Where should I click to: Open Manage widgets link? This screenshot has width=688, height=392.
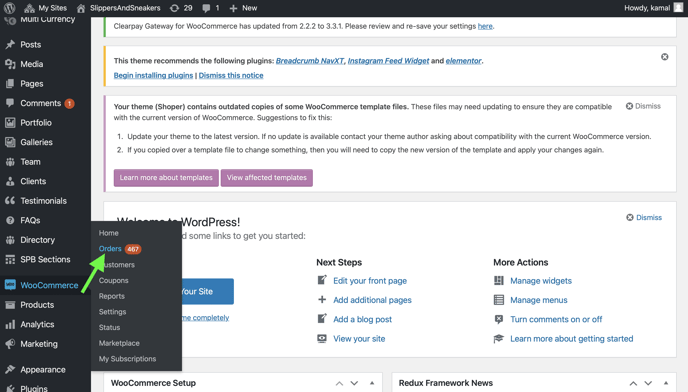[541, 281]
